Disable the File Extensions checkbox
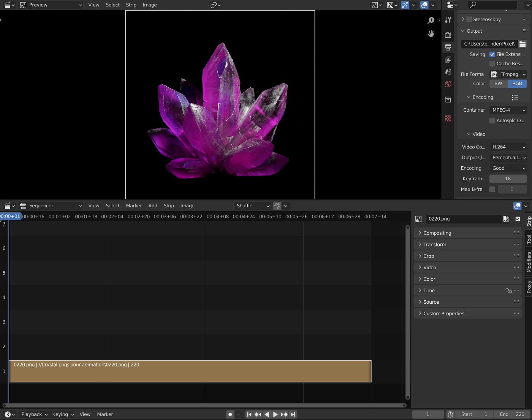 click(x=492, y=55)
